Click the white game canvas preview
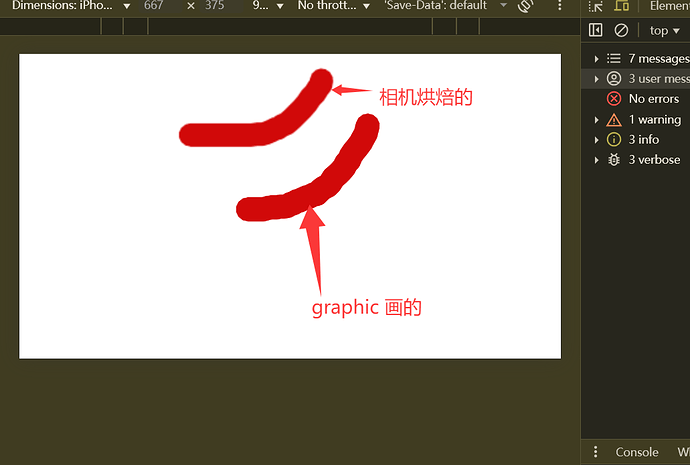 tap(290, 206)
